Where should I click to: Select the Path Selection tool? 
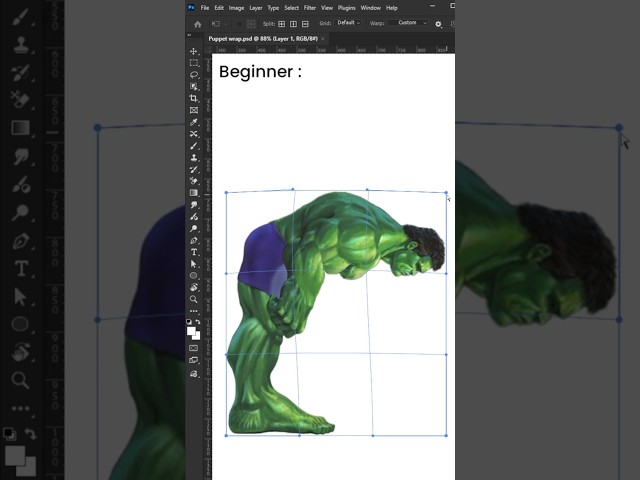[x=193, y=264]
